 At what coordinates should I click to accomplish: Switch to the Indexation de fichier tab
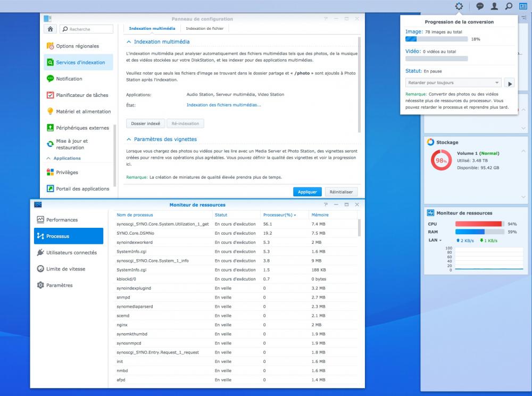pos(205,29)
